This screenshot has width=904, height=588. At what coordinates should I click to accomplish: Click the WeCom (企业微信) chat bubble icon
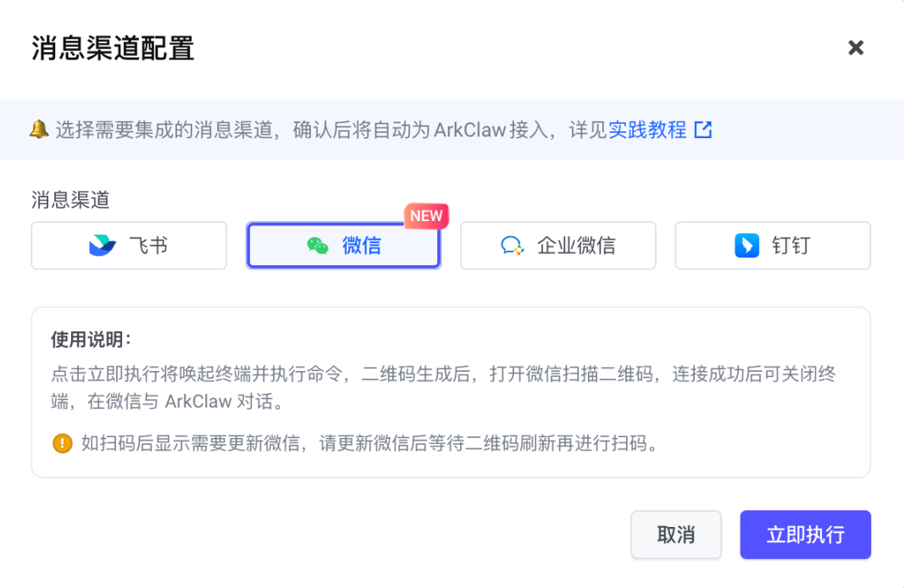click(x=512, y=246)
